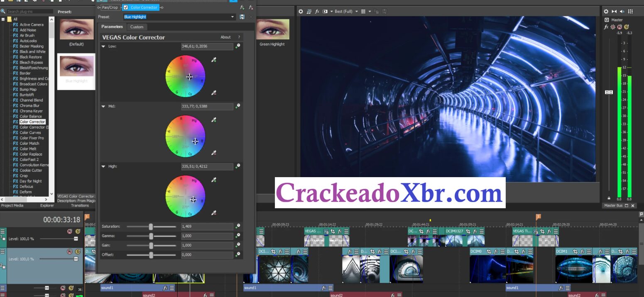Image resolution: width=644 pixels, height=297 pixels.
Task: Select Chroma Keyer in the plug-in list
Action: coord(31,111)
